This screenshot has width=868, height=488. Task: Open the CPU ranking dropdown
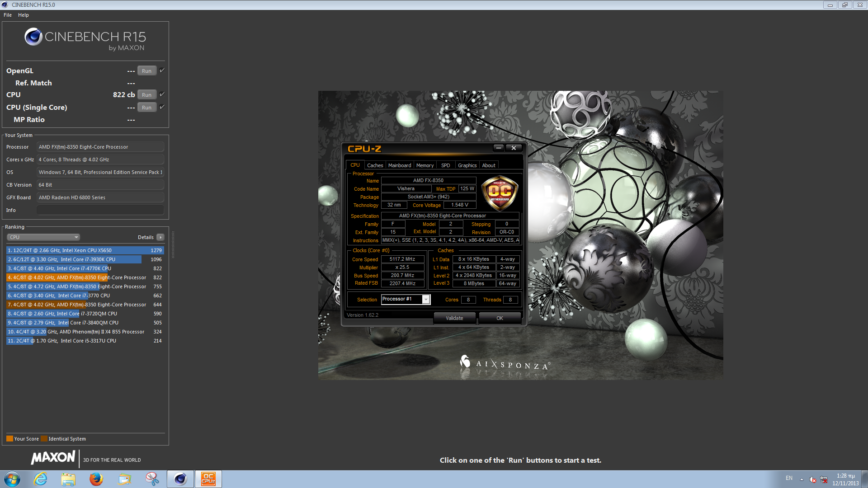click(x=43, y=237)
